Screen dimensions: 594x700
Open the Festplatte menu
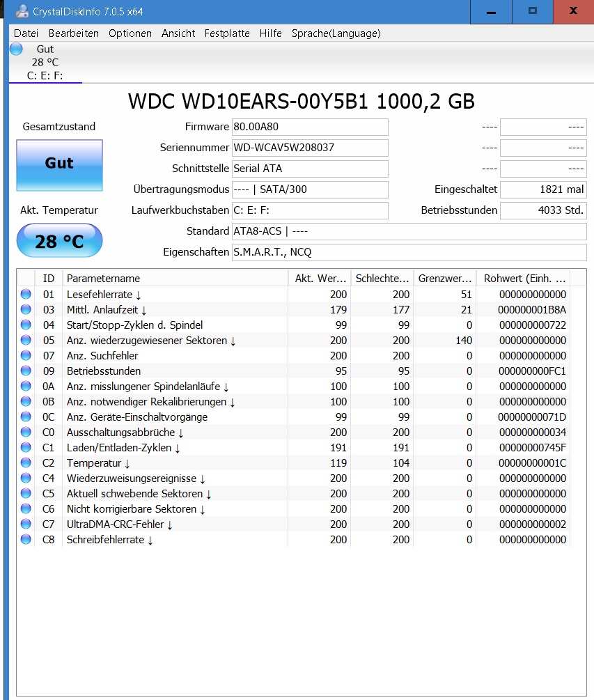[x=227, y=33]
